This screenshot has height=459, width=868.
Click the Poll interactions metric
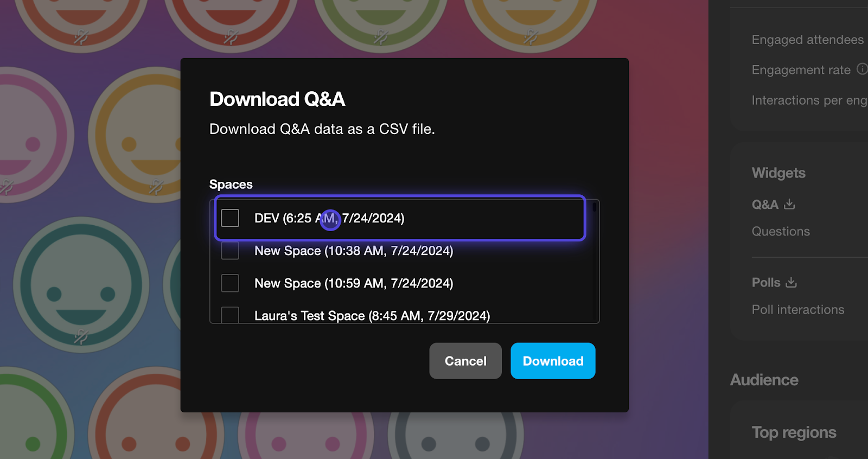pos(797,310)
